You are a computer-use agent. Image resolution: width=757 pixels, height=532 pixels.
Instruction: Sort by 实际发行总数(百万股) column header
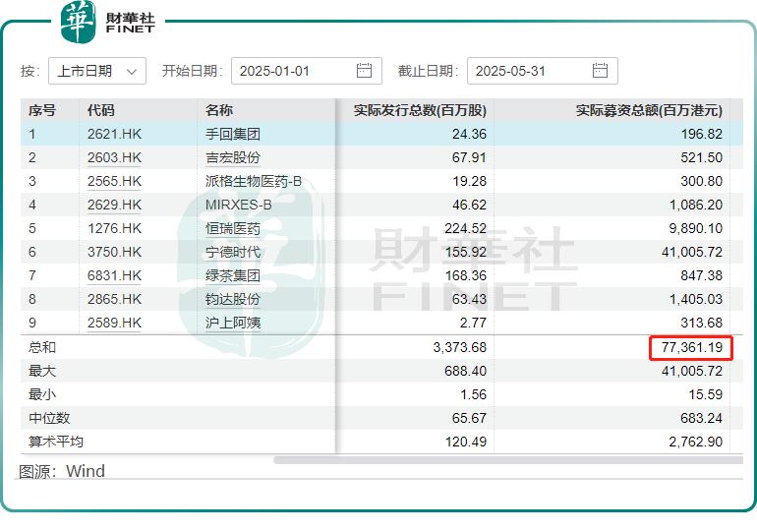pos(420,110)
